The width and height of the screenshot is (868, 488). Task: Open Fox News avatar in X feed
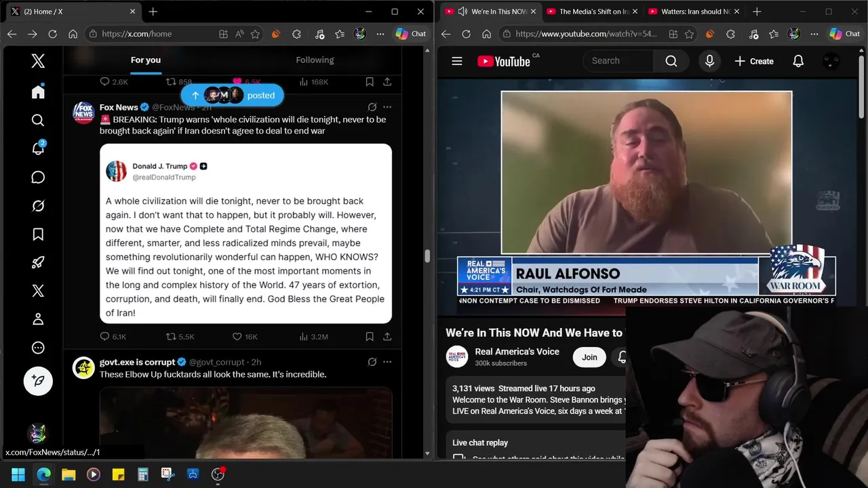pyautogui.click(x=83, y=113)
